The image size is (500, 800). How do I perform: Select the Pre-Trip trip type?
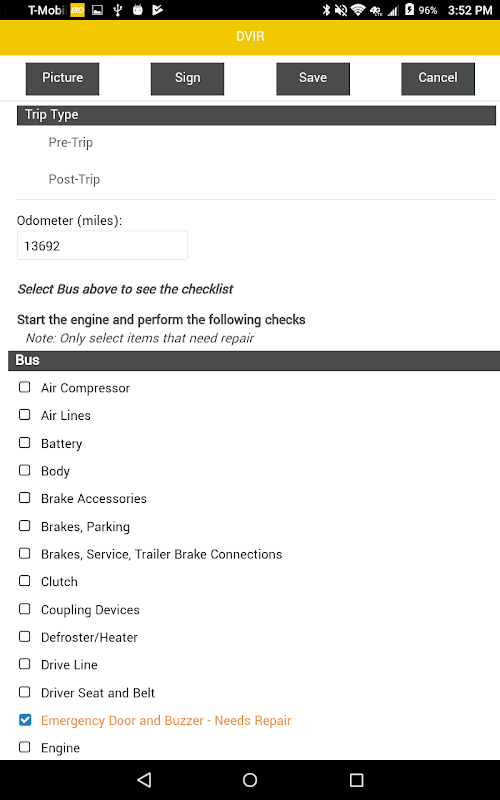coord(70,142)
